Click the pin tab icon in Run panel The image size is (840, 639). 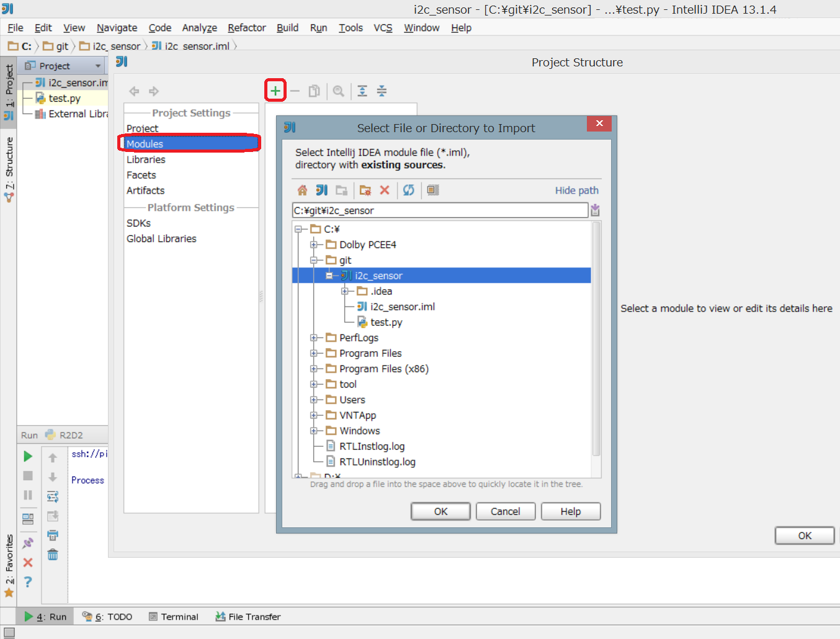coord(28,543)
